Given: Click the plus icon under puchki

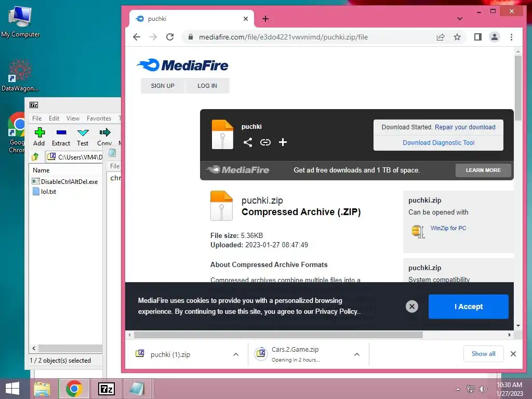Looking at the screenshot, I should click(283, 142).
